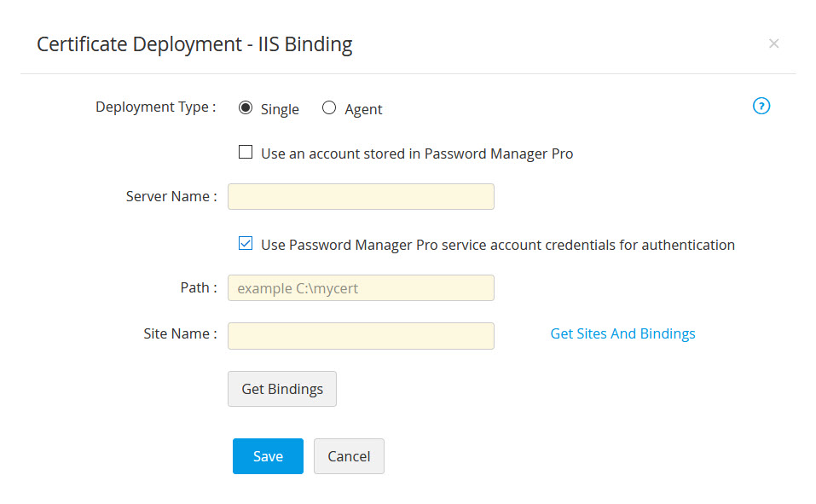
Task: Open the help question mark icon
Action: (761, 107)
